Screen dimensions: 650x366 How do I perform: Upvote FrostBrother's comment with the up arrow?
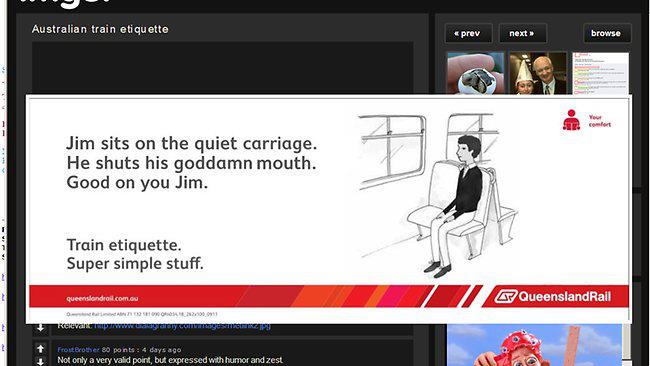pos(41,349)
